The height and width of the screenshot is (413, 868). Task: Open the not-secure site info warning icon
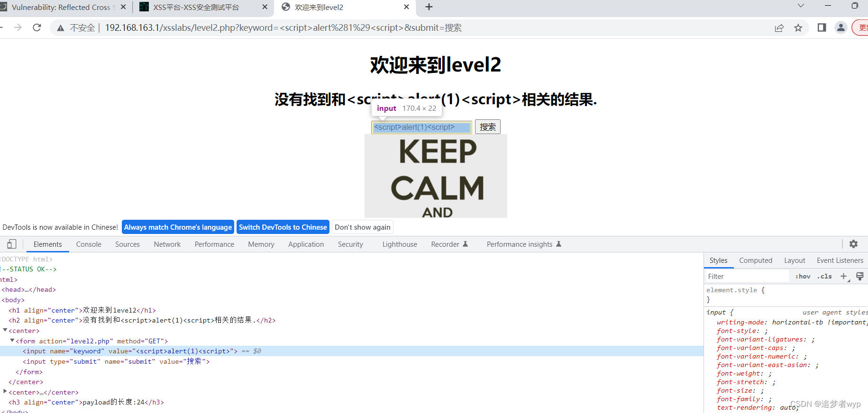[x=60, y=28]
